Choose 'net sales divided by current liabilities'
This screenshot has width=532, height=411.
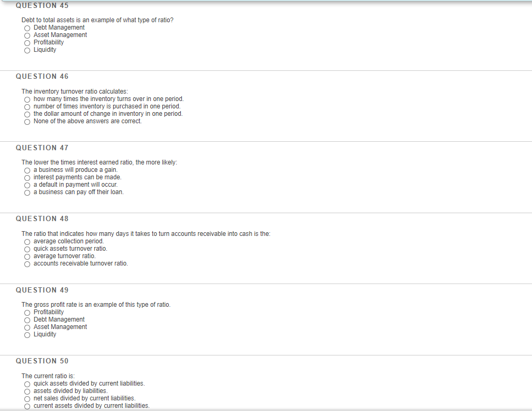coord(27,399)
